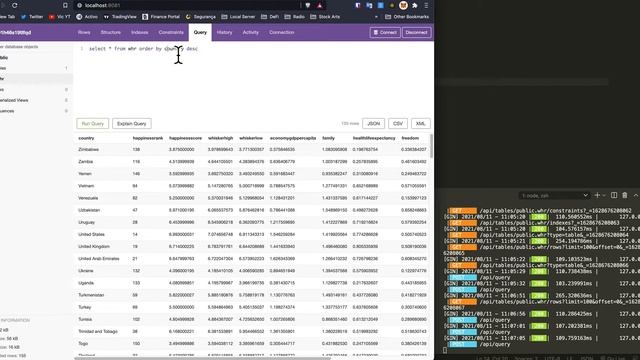The height and width of the screenshot is (360, 640).
Task: Select the Query tab
Action: coord(200,32)
